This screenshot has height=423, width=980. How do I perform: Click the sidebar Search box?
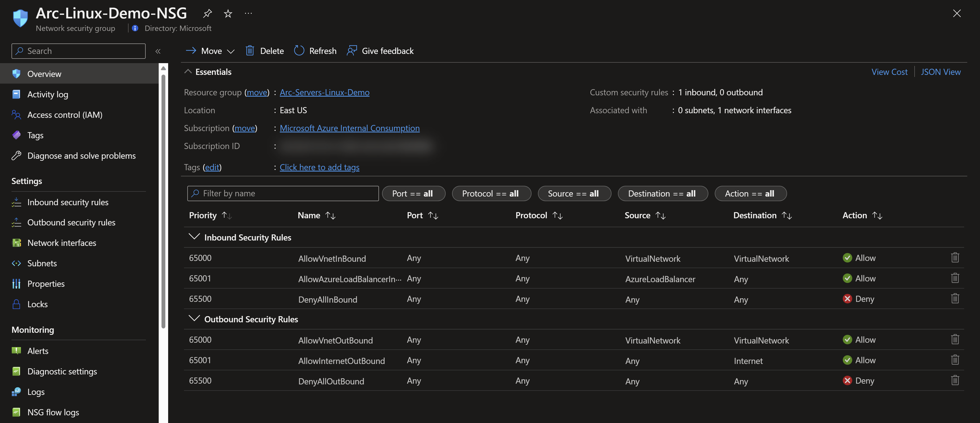click(x=78, y=51)
